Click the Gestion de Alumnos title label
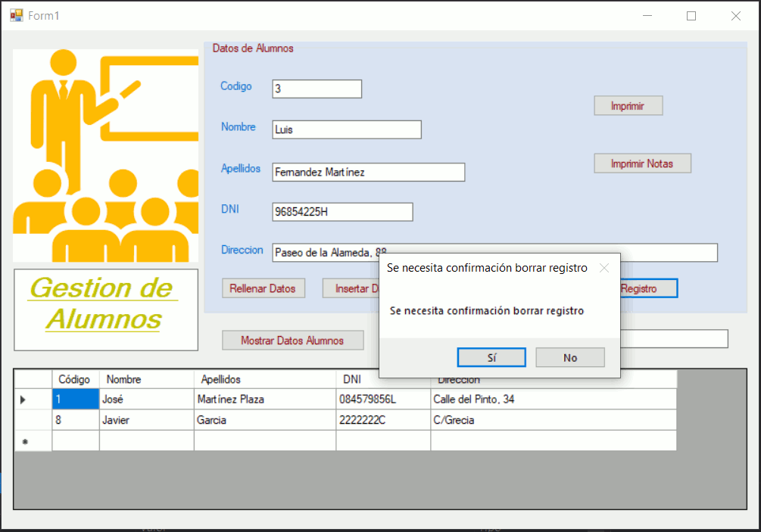Image resolution: width=761 pixels, height=532 pixels. [106, 310]
